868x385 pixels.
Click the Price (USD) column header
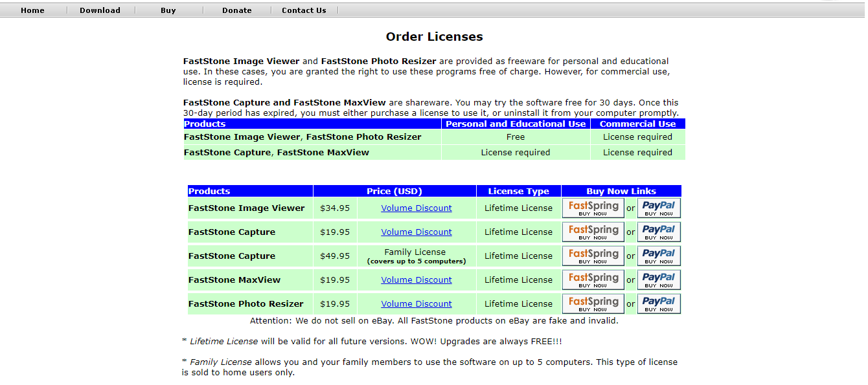pyautogui.click(x=394, y=192)
